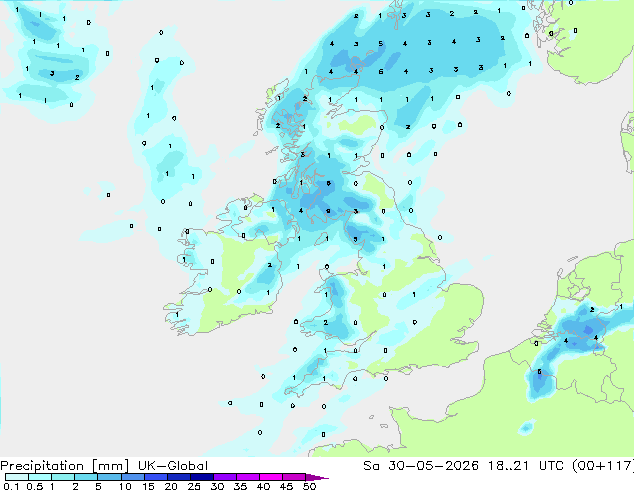634x490 pixels.
Task: Select the '50' legend scale label
Action: point(310,486)
